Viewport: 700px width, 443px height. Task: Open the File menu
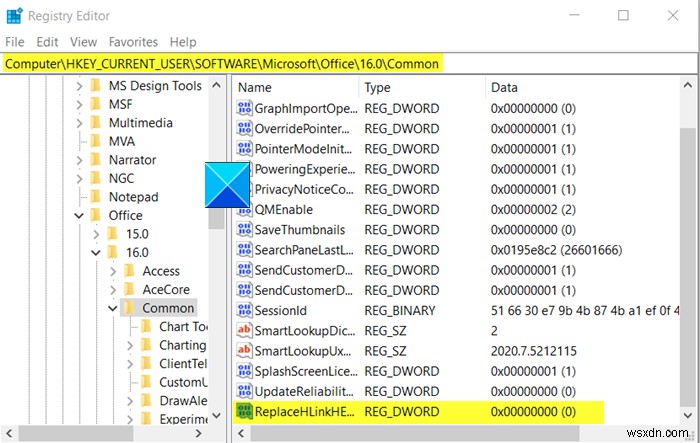(15, 42)
